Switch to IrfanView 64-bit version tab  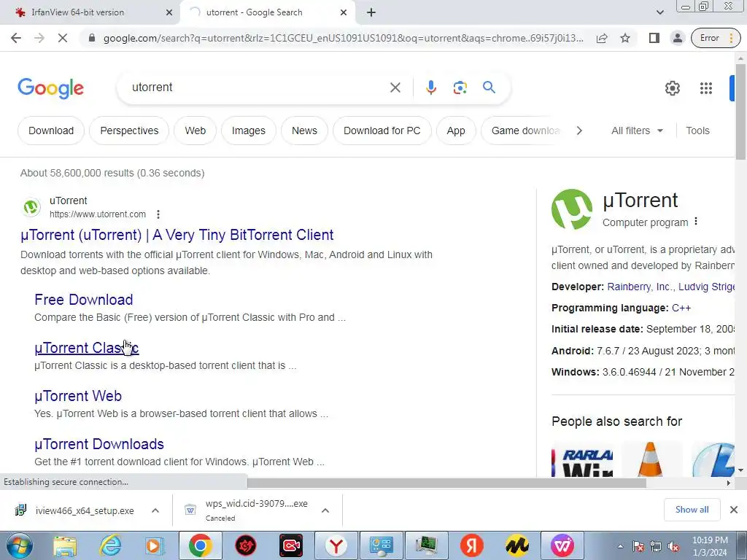coord(90,12)
